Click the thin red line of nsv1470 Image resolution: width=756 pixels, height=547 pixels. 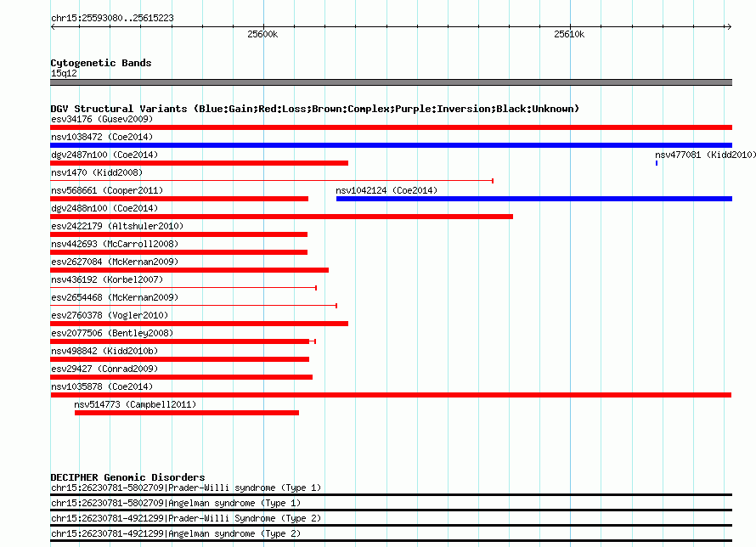point(272,181)
